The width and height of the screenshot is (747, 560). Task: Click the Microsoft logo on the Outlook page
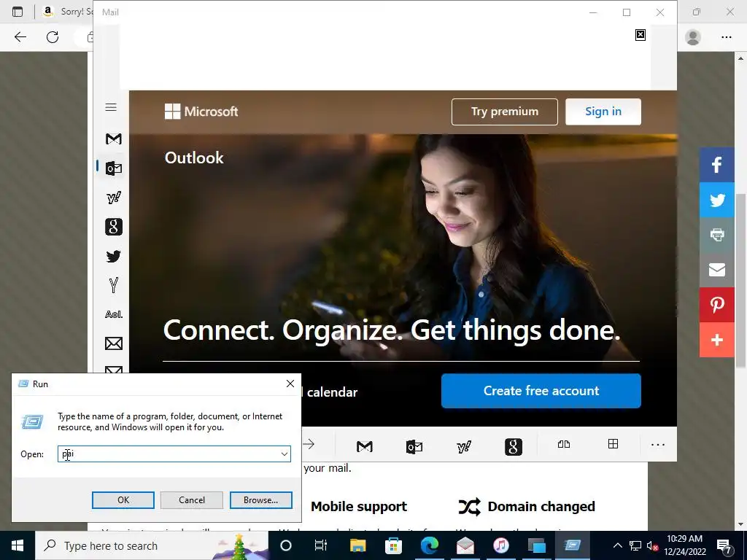[x=201, y=112]
